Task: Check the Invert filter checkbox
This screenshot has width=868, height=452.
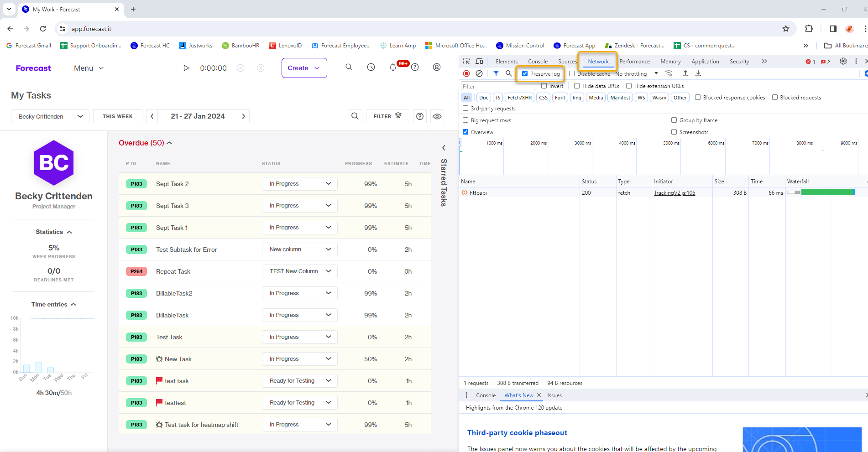Action: pos(544,86)
